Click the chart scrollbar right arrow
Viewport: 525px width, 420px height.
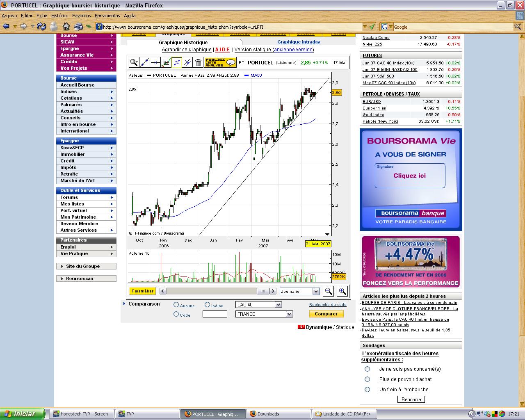(x=273, y=291)
